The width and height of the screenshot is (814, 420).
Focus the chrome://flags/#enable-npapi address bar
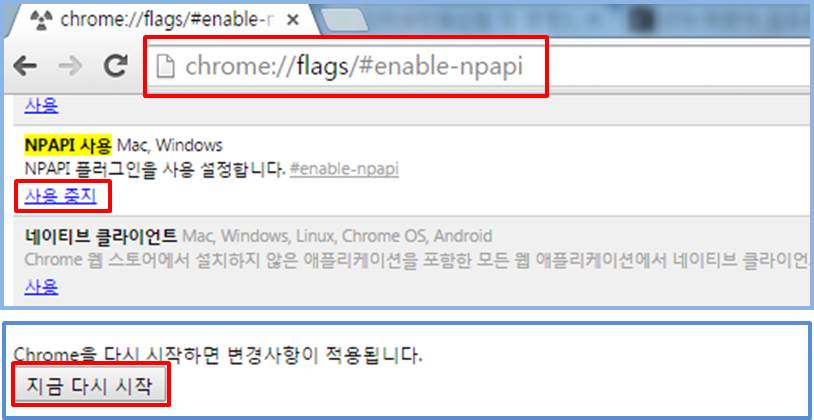pos(480,66)
